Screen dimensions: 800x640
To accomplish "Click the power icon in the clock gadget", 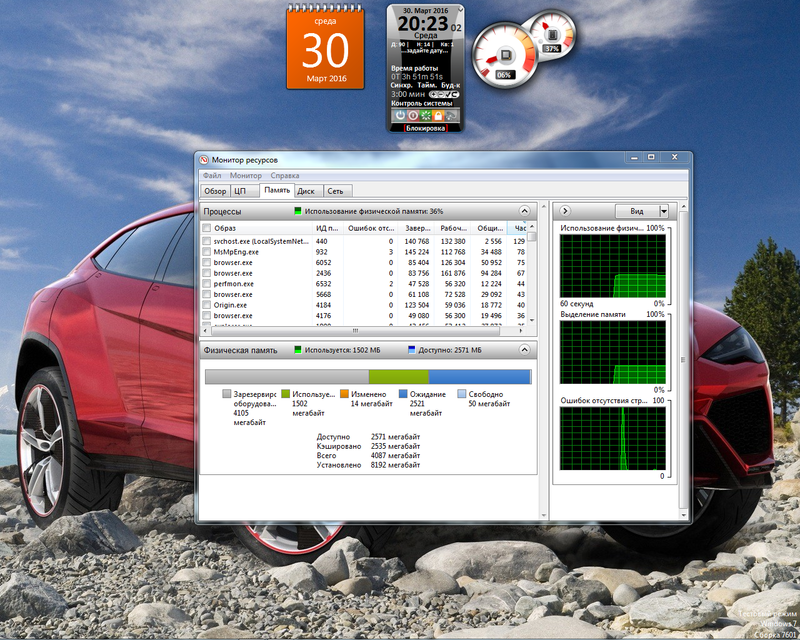I will (x=399, y=116).
